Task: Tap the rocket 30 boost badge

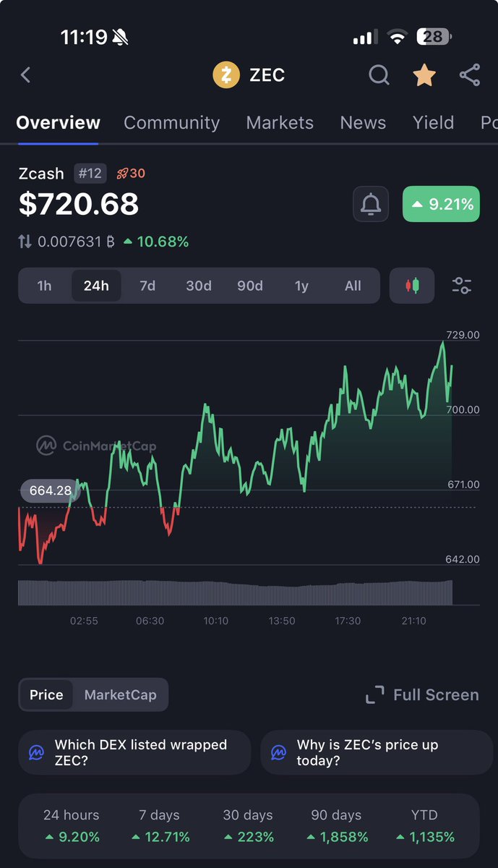Action: [x=131, y=174]
